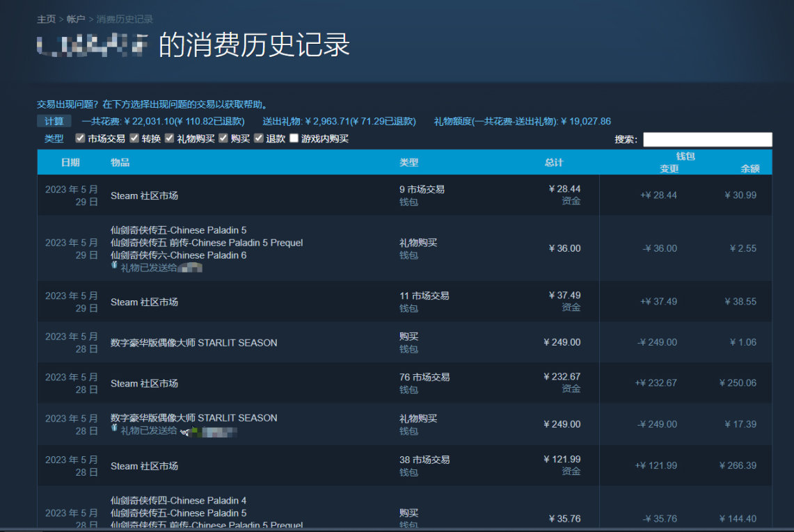Click the ¥ 30.99 balance value
This screenshot has height=532, width=794.
[x=740, y=195]
